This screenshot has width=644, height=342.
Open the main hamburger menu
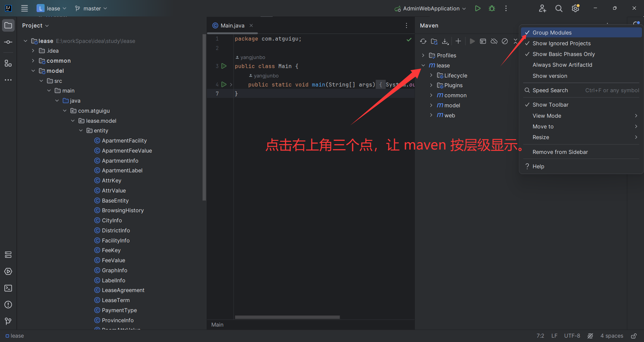click(24, 8)
